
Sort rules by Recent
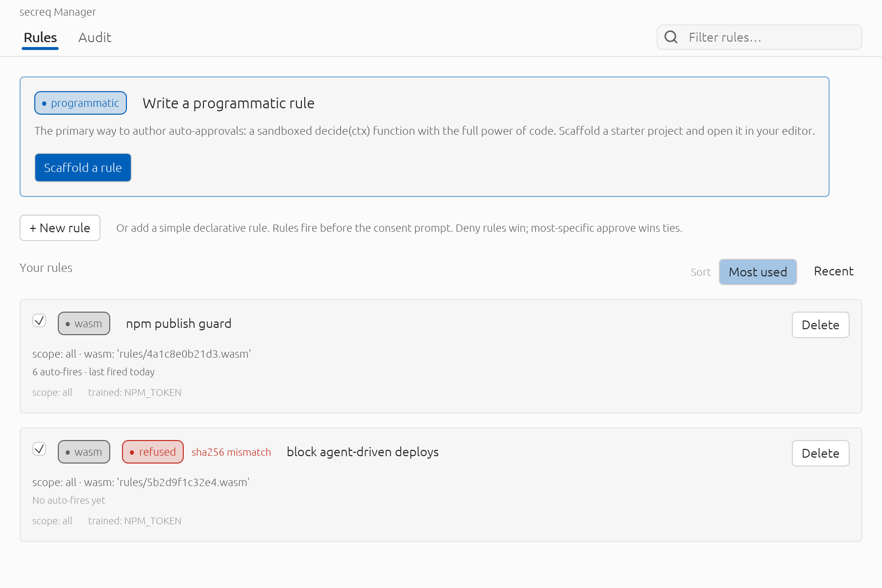[833, 271]
